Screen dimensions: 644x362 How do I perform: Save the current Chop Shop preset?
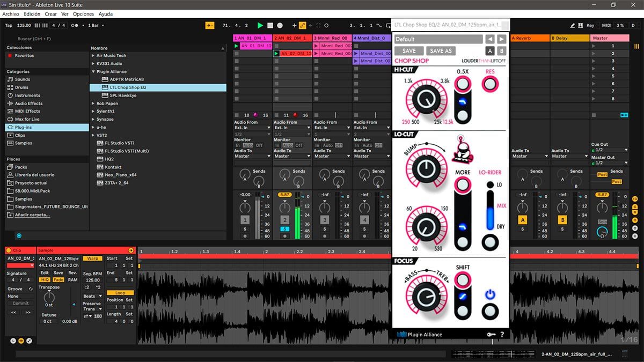(409, 51)
